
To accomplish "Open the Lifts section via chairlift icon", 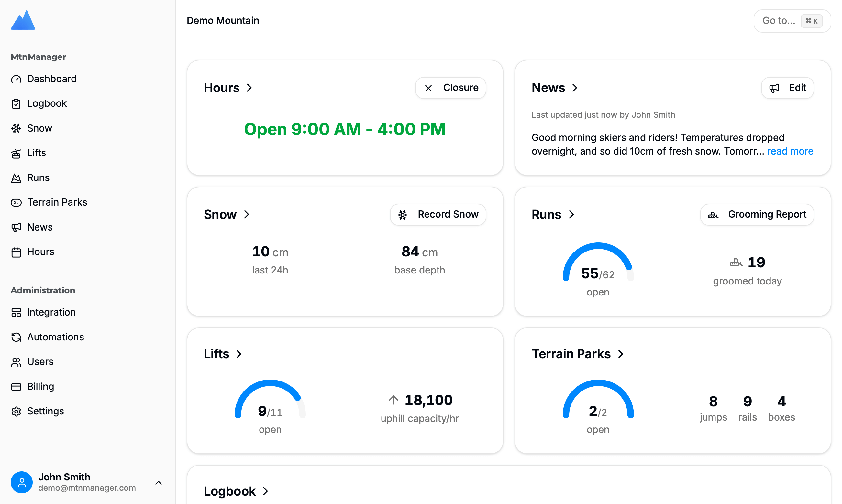I will pos(16,153).
